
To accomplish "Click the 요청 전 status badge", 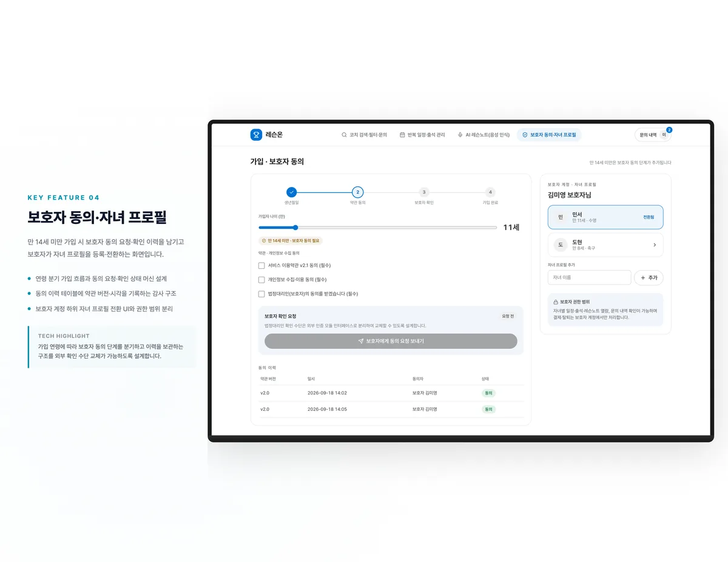I will pos(508,316).
